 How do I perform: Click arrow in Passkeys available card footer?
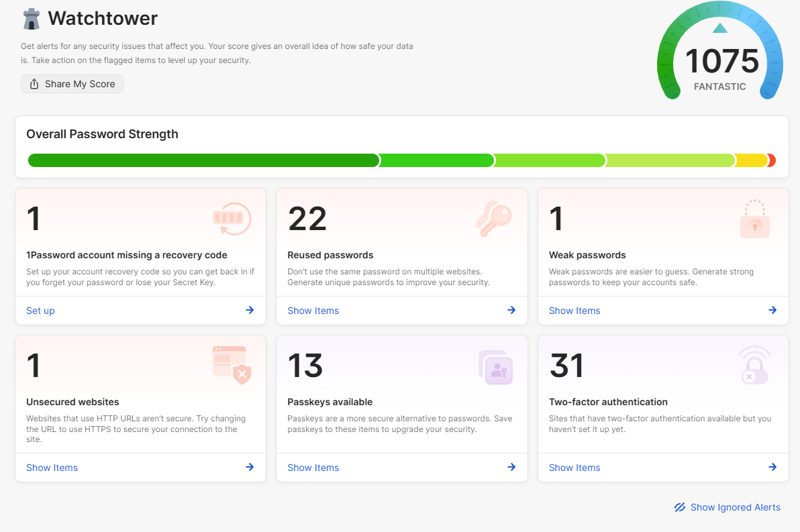point(511,467)
